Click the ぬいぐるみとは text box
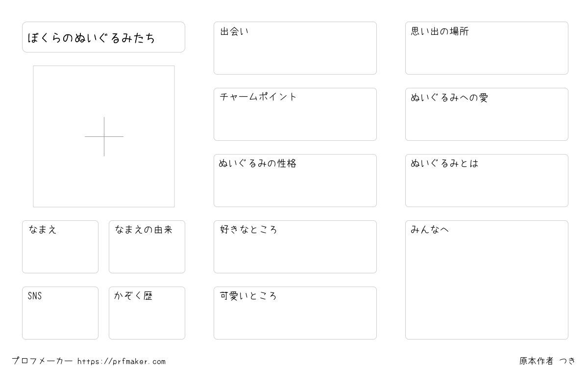588x368 pixels. [487, 181]
